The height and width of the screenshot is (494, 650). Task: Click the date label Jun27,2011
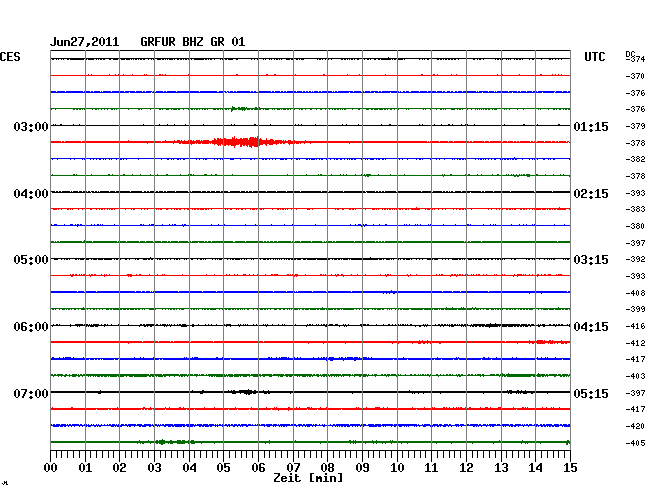tap(85, 42)
